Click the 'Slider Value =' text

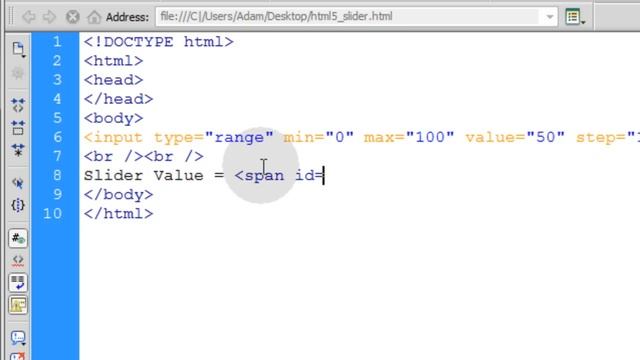[x=154, y=176]
